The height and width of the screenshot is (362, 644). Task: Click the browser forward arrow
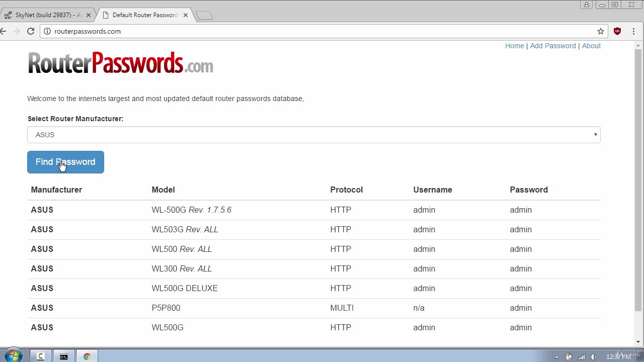[17, 31]
